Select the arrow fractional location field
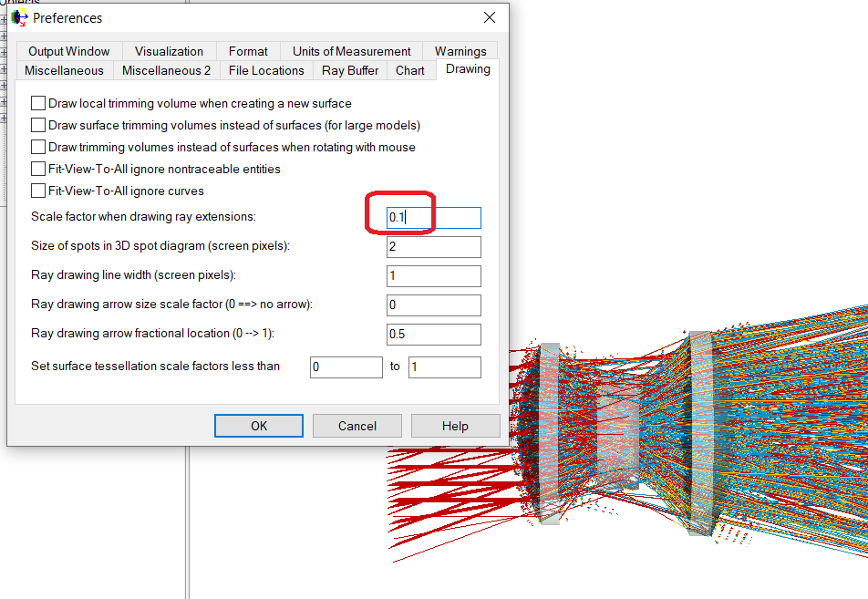 click(434, 335)
